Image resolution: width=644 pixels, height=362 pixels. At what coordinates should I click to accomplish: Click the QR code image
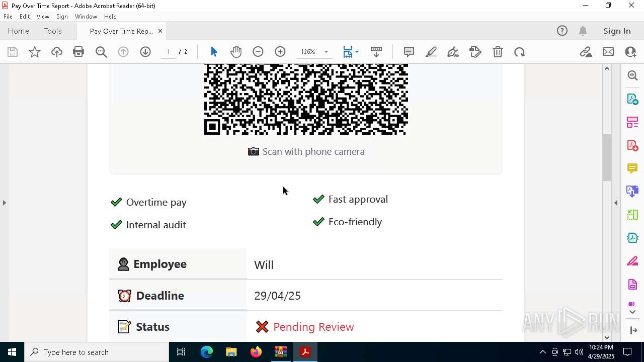click(x=306, y=100)
